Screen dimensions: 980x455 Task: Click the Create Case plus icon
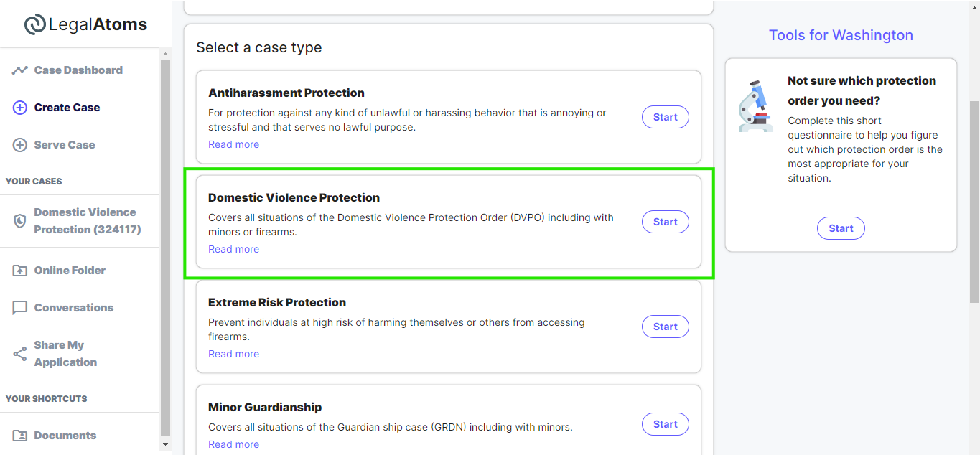[20, 108]
